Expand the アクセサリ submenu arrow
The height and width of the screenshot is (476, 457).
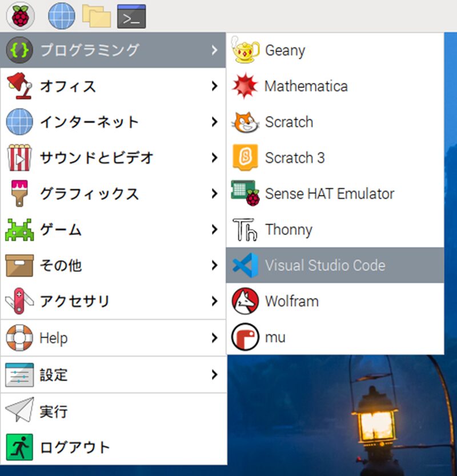(x=215, y=301)
